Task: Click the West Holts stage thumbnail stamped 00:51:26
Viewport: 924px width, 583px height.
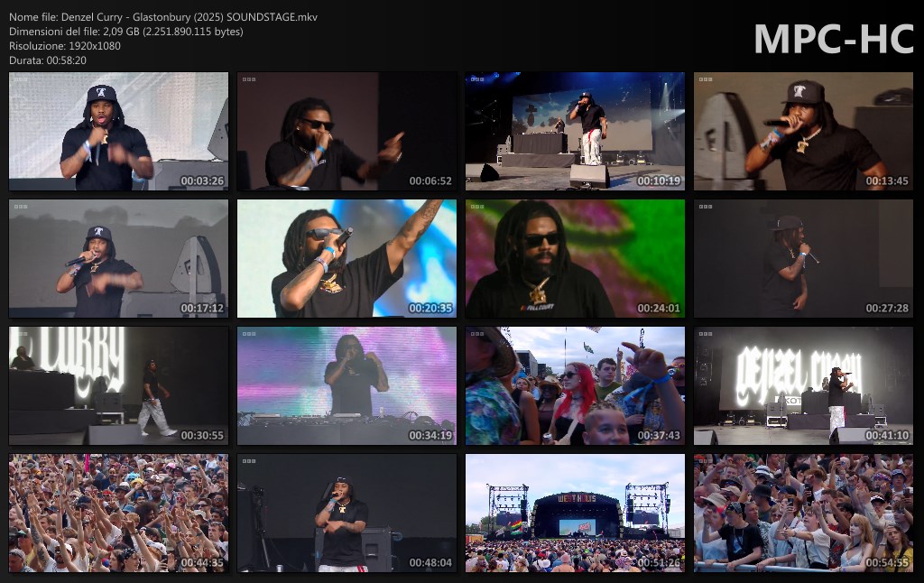Action: 575,513
